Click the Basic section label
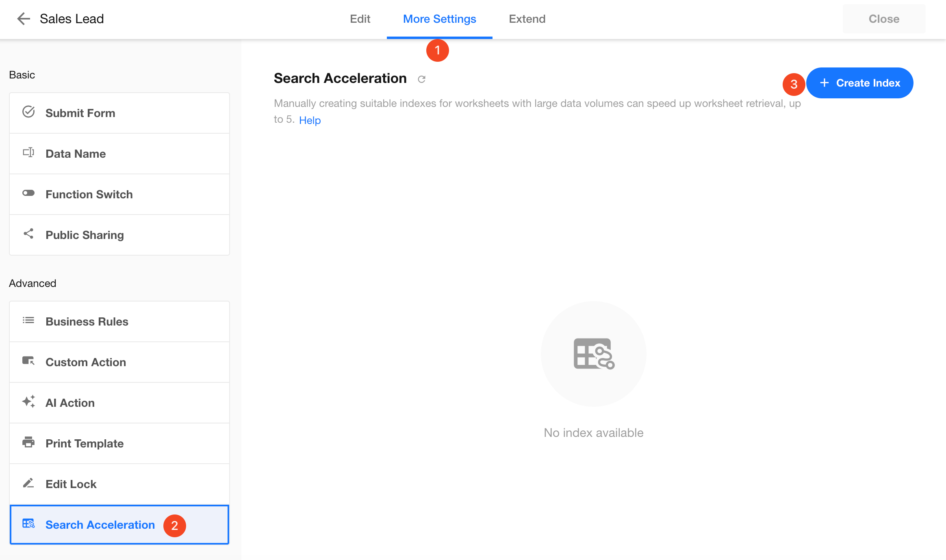Image resolution: width=946 pixels, height=560 pixels. (22, 75)
